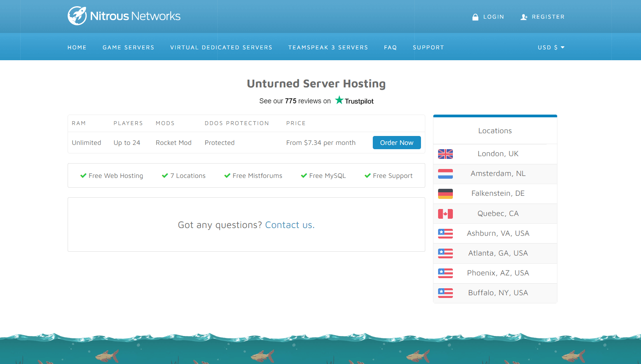
Task: Click the Rocket Mod value
Action: 174,143
